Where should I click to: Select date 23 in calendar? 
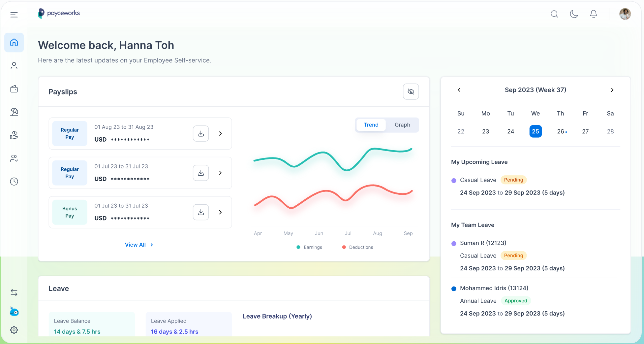485,131
